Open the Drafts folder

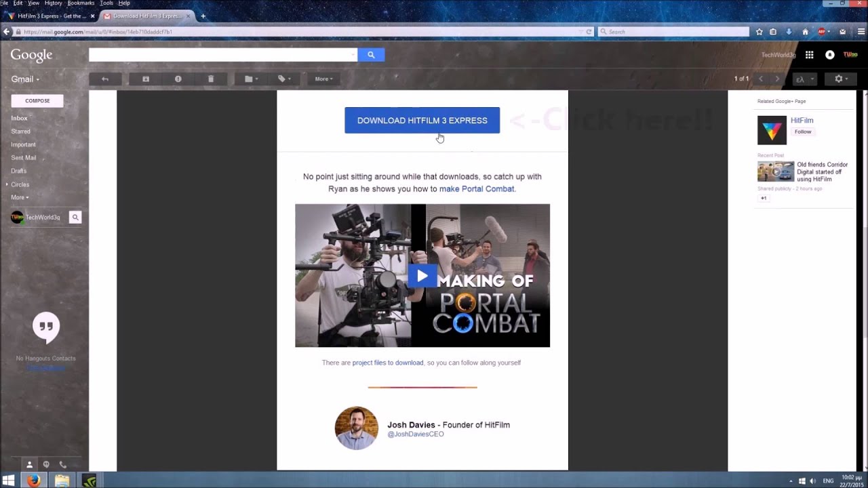[18, 171]
